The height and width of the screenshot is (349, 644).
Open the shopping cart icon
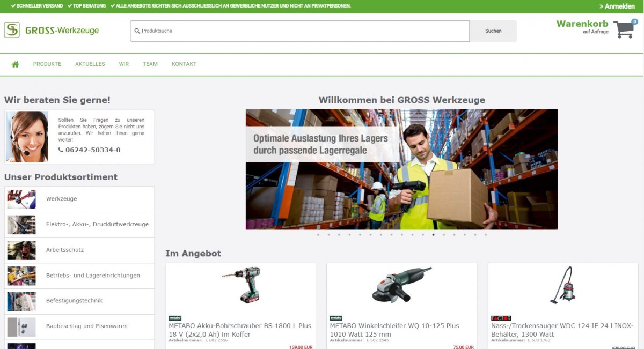click(624, 29)
